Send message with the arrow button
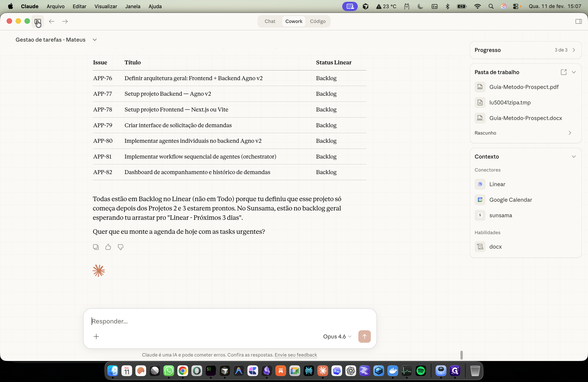Screen dimensions: 588x382 click(x=364, y=336)
